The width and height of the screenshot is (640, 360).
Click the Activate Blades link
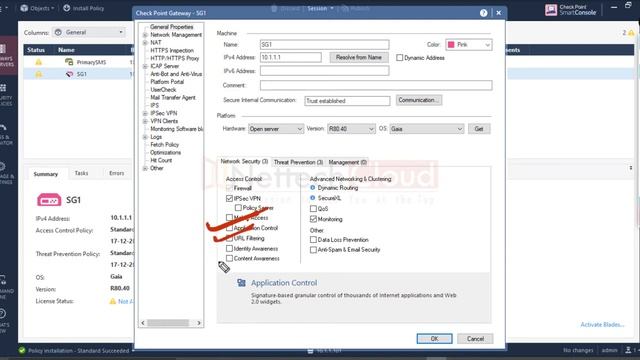click(602, 325)
